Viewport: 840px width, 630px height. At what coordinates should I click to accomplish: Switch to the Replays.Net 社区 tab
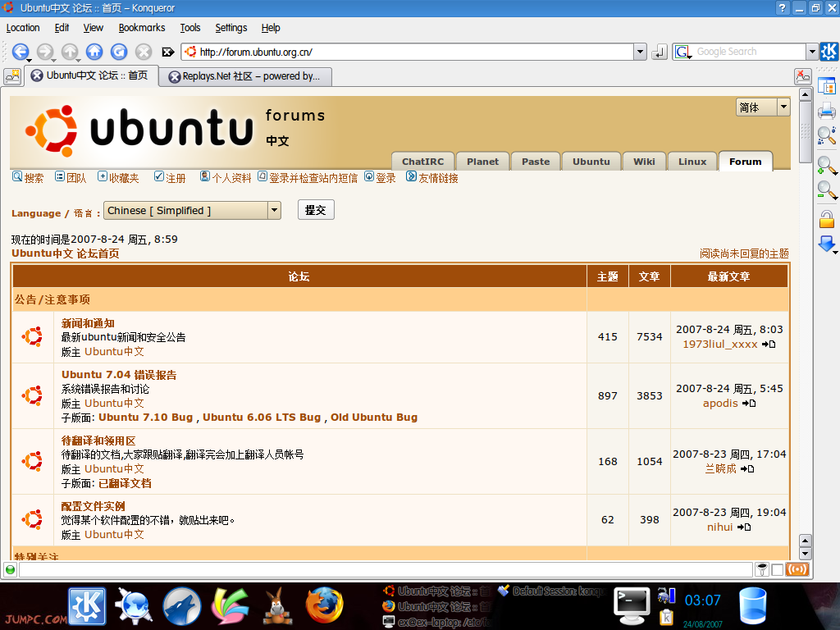(245, 76)
